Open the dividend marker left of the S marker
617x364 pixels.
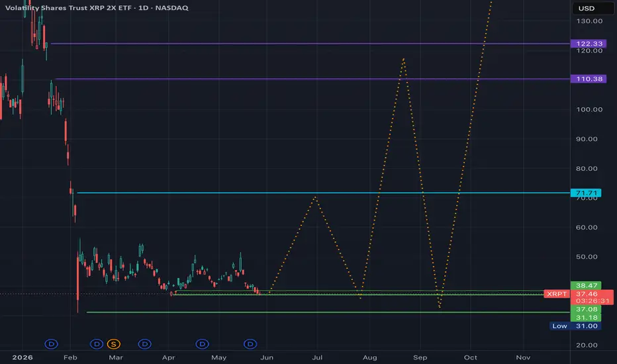point(97,344)
